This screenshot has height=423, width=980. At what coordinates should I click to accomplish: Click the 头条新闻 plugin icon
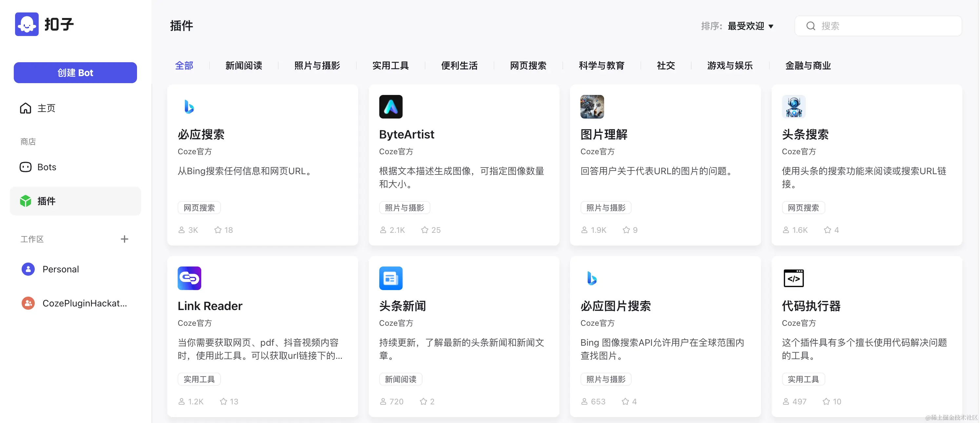pyautogui.click(x=391, y=278)
